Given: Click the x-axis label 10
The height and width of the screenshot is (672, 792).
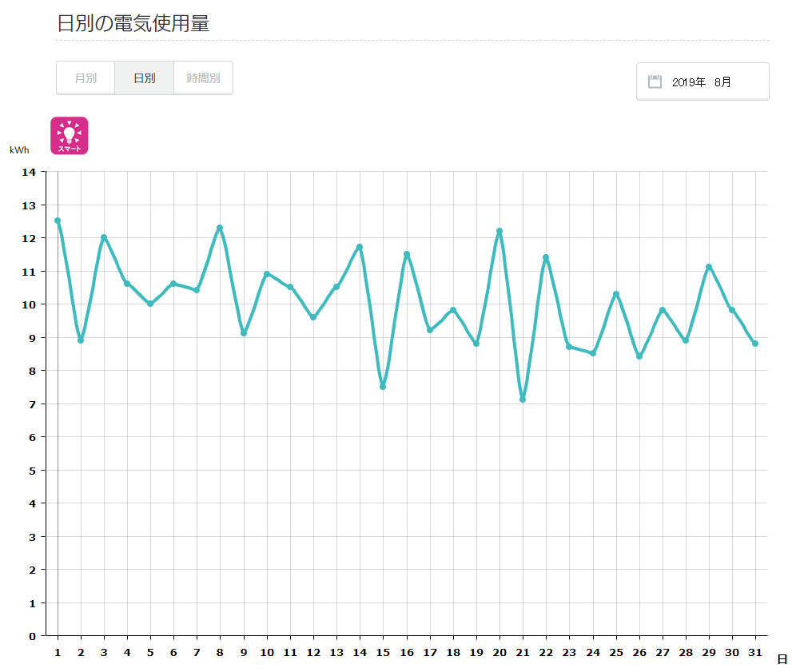Looking at the screenshot, I should point(267,652).
